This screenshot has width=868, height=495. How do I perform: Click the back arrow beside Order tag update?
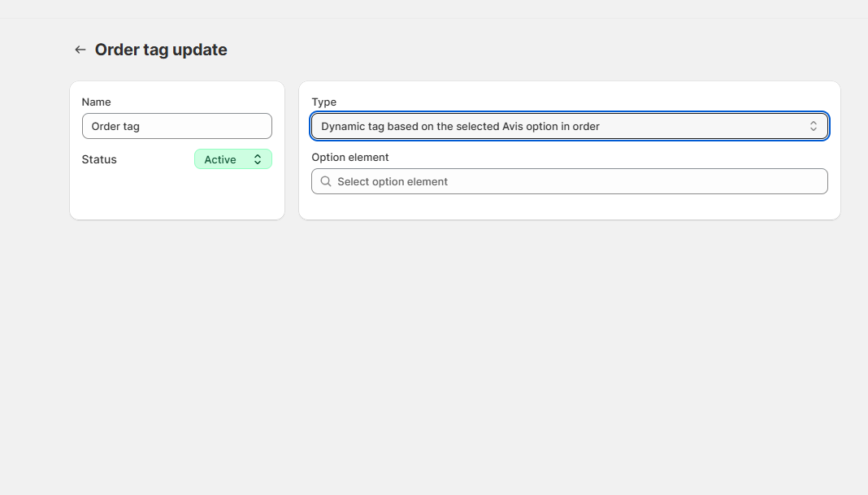[80, 50]
